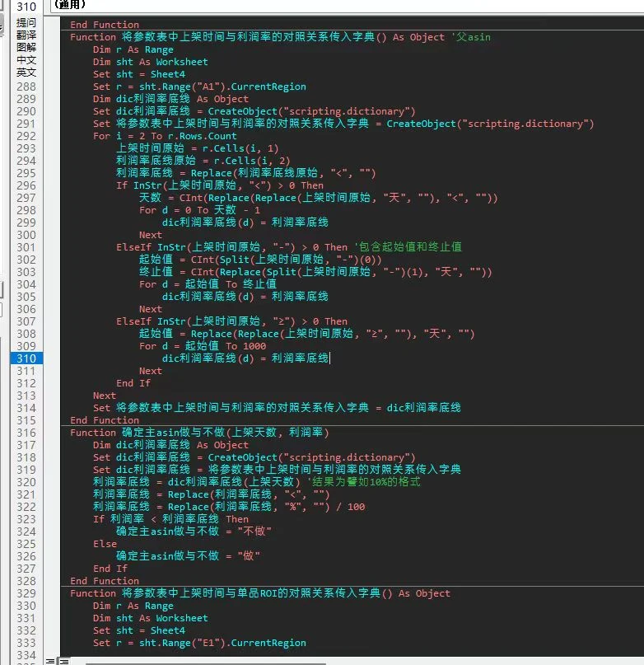This screenshot has width=644, height=665.
Task: Click the 翻译 button in the sidebar
Action: click(x=26, y=35)
